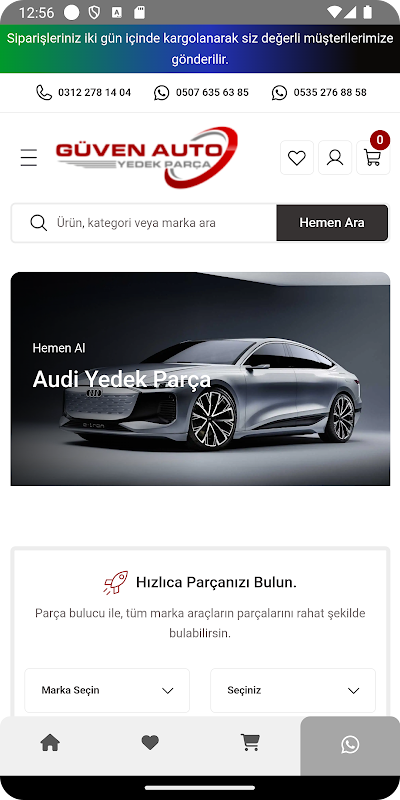
Task: Open WhatsApp icon in bottom bar
Action: (350, 744)
